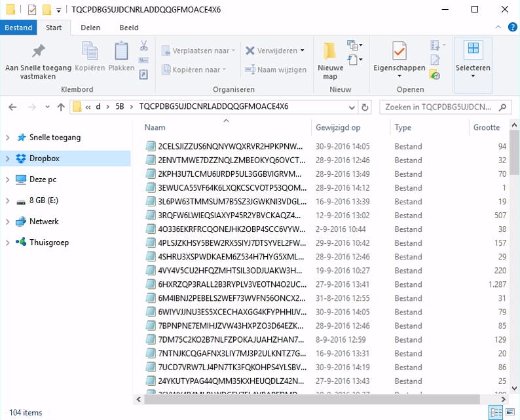
Task: Click the search box 'Zoeken in TQCPDBG5UJDCN...'
Action: coord(439,107)
